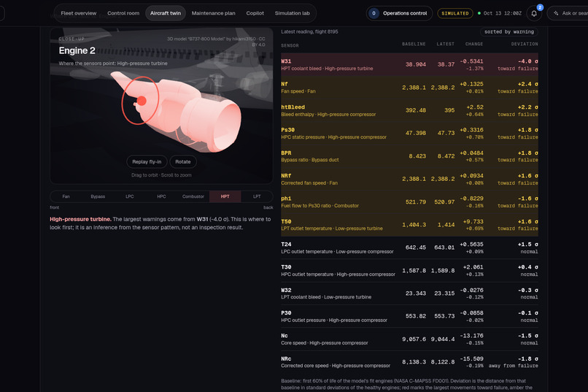Click the Oct 13 12:00Z timestamp
The image size is (588, 392).
click(502, 13)
